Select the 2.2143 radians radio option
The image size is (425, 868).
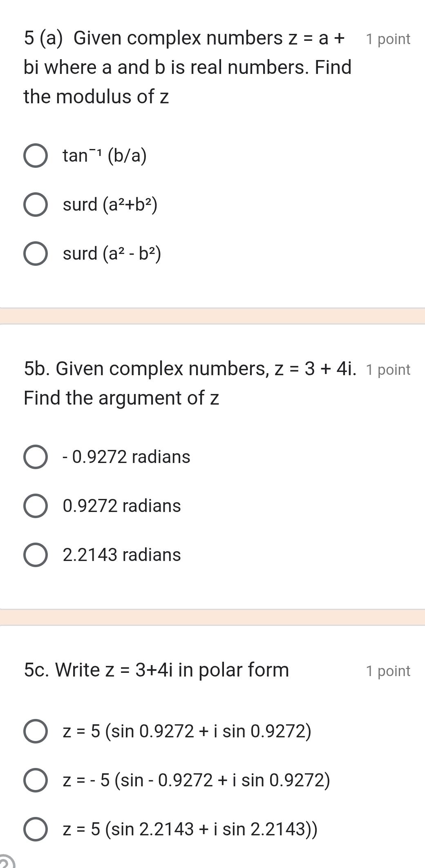point(36,555)
